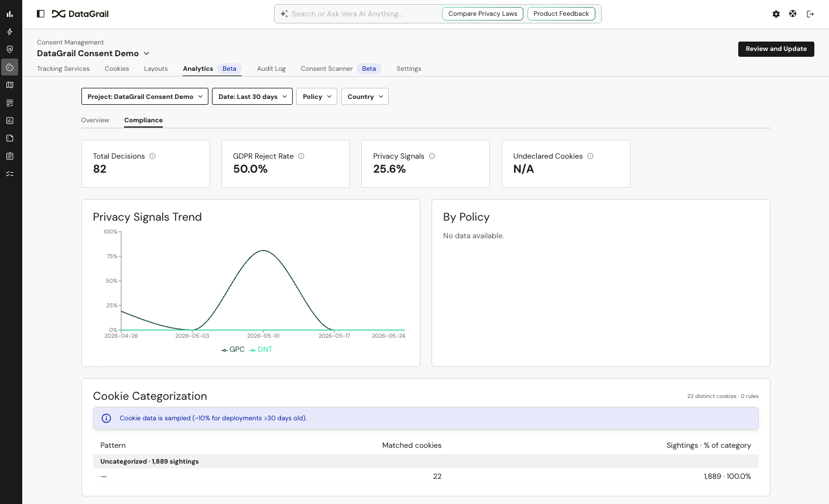Image resolution: width=829 pixels, height=504 pixels.
Task: Click the Privacy Signals value 25.6%
Action: 389,169
